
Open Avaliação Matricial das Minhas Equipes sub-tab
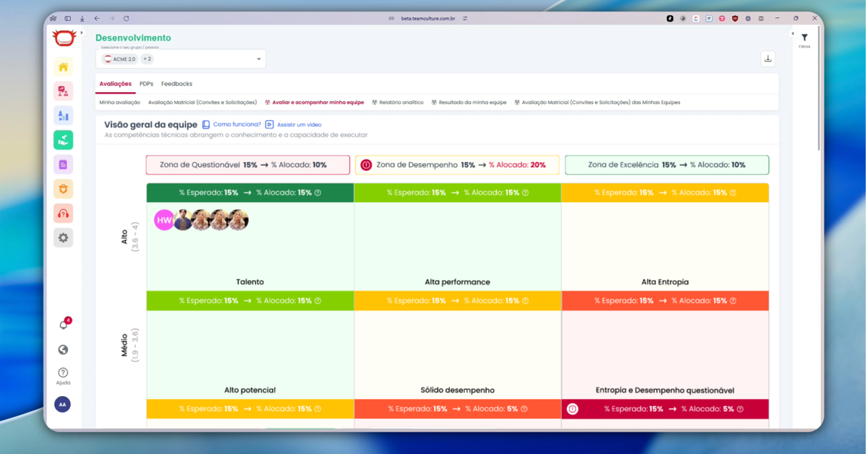pos(597,103)
